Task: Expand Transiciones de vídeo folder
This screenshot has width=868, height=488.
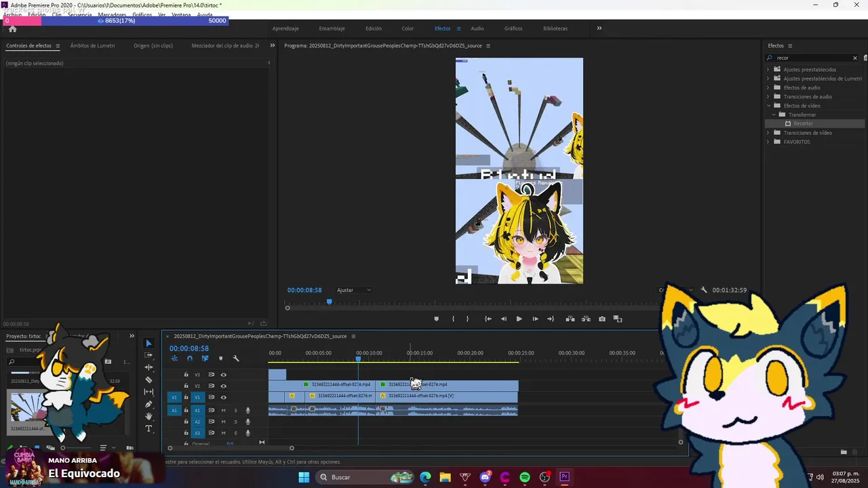Action: coord(768,133)
